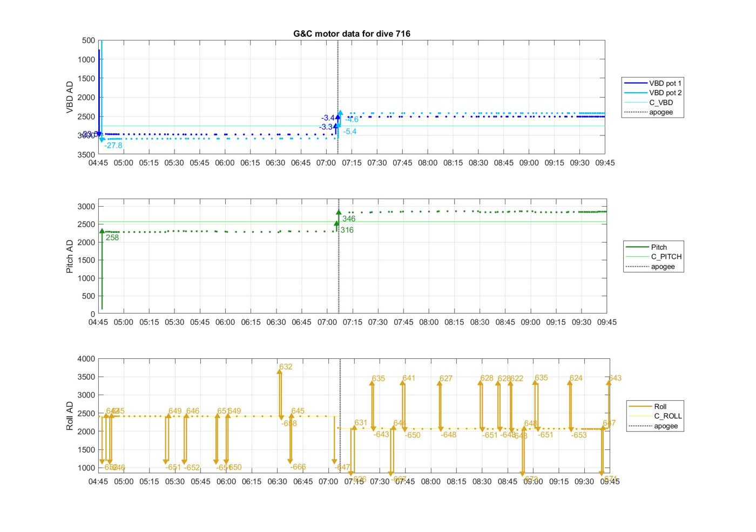Click the '500' tick on VBD axis

(x=89, y=40)
